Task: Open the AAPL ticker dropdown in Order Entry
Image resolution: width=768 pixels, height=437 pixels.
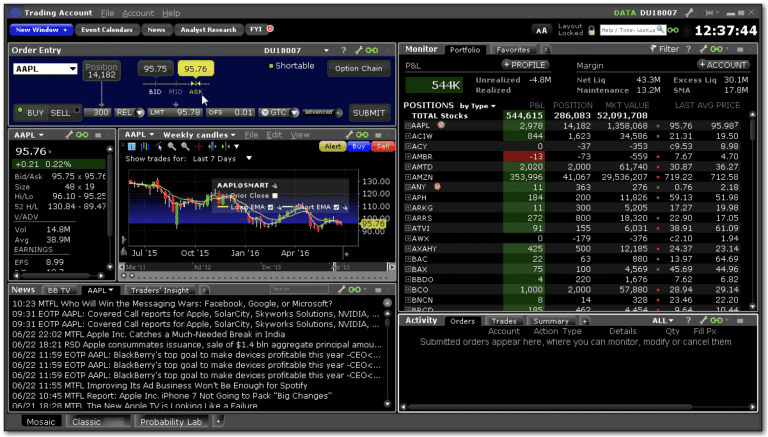Action: pyautogui.click(x=72, y=69)
